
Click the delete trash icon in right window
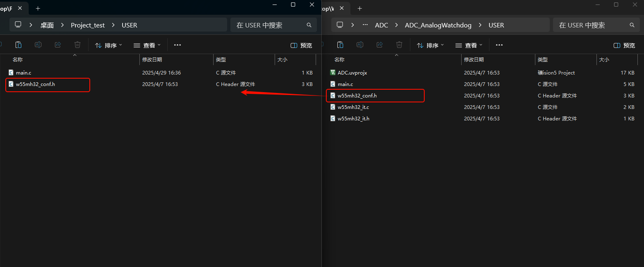tap(399, 45)
